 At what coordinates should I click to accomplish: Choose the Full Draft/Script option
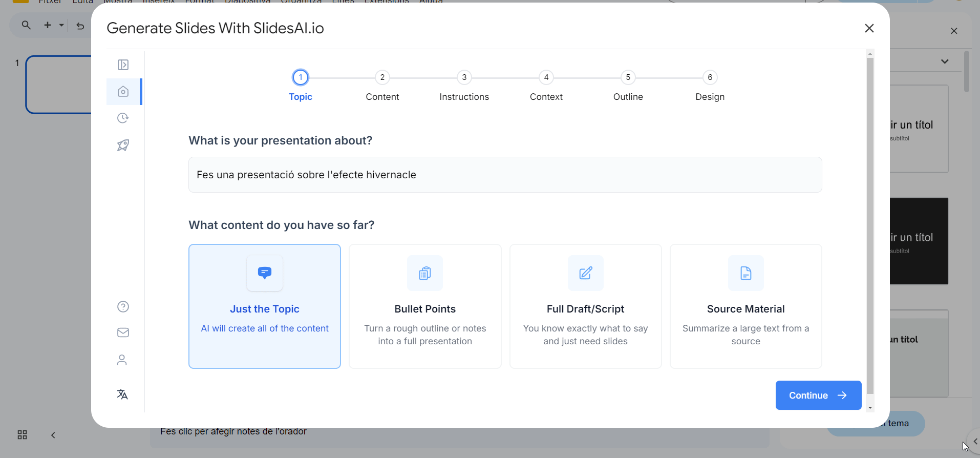[585, 306]
